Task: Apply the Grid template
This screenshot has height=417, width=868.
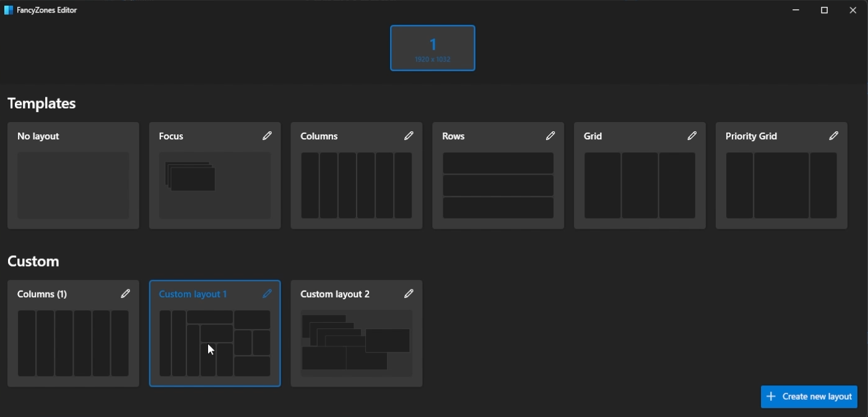Action: pos(640,186)
